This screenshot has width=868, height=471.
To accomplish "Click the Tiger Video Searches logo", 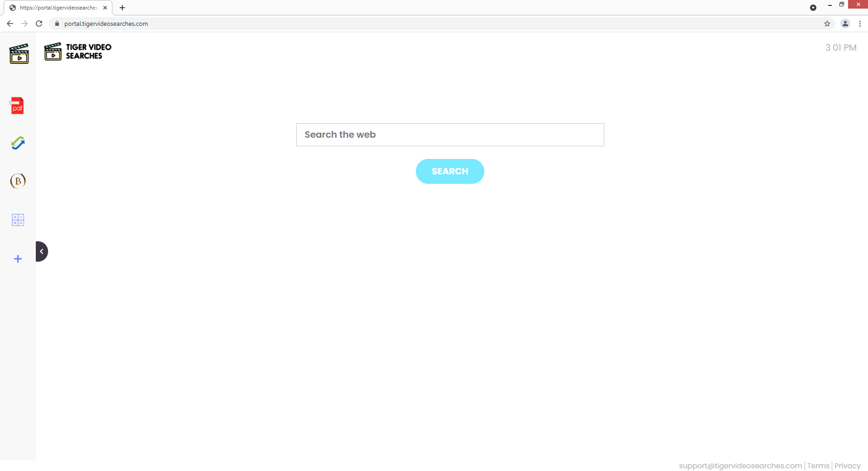I will (77, 52).
